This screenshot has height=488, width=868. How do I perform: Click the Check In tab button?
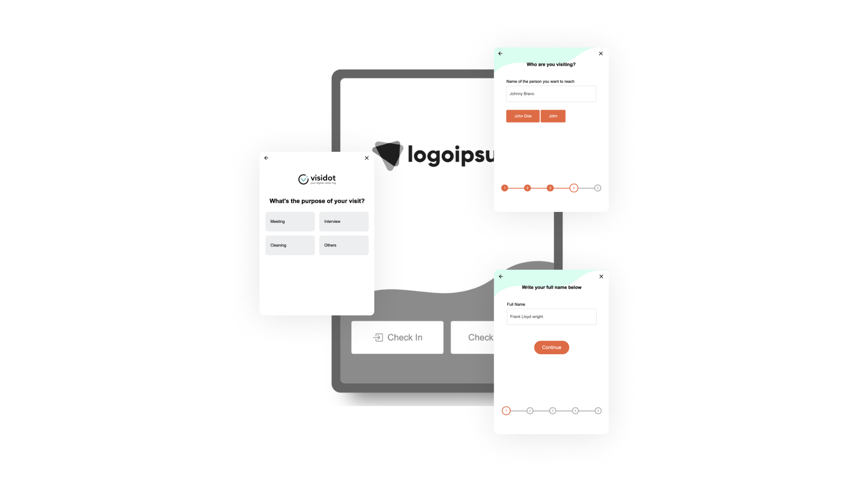tap(397, 337)
